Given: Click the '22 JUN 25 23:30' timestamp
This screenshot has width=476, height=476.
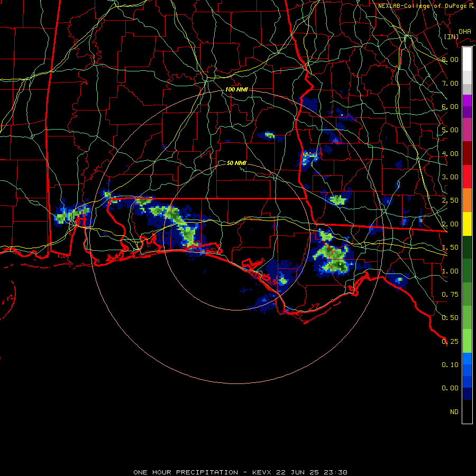Looking at the screenshot, I should (x=312, y=472).
